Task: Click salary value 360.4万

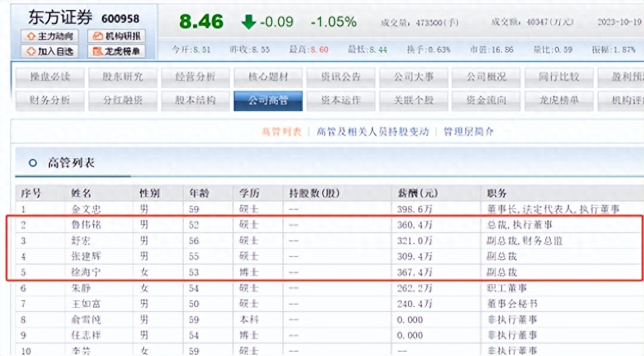Action: (414, 225)
